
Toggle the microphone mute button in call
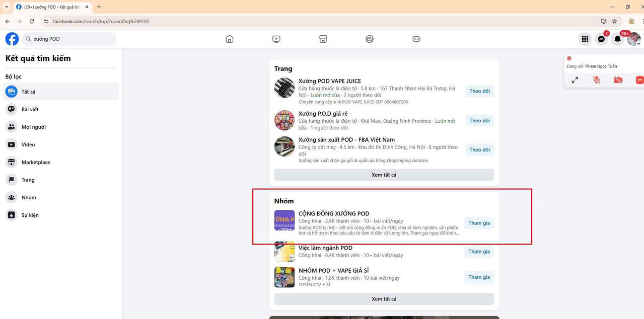click(x=597, y=80)
